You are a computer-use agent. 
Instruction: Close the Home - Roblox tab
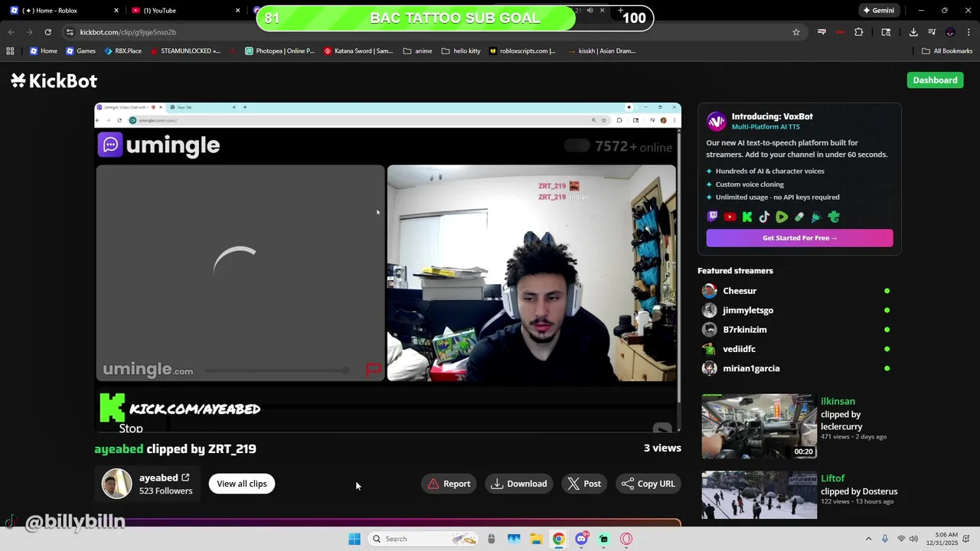[116, 11]
